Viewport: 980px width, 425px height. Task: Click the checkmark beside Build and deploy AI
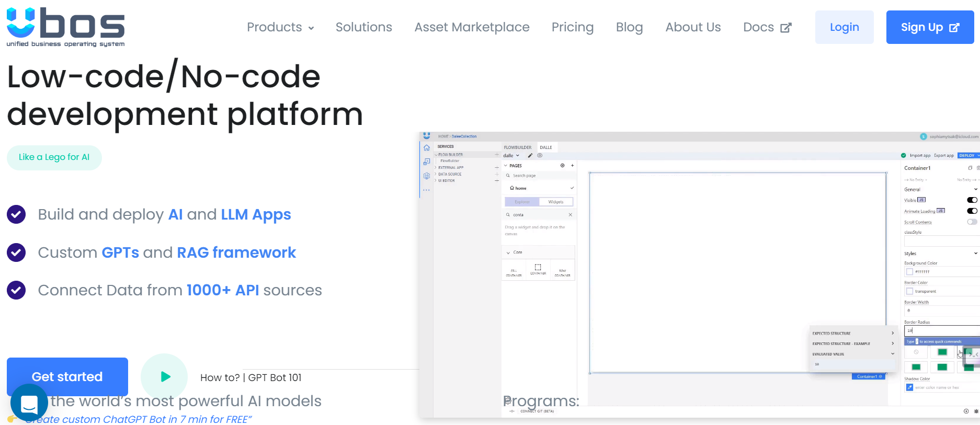[16, 214]
